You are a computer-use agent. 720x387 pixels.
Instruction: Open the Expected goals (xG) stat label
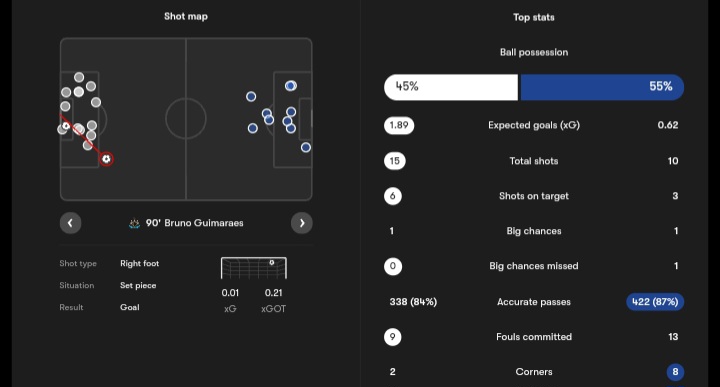(534, 125)
